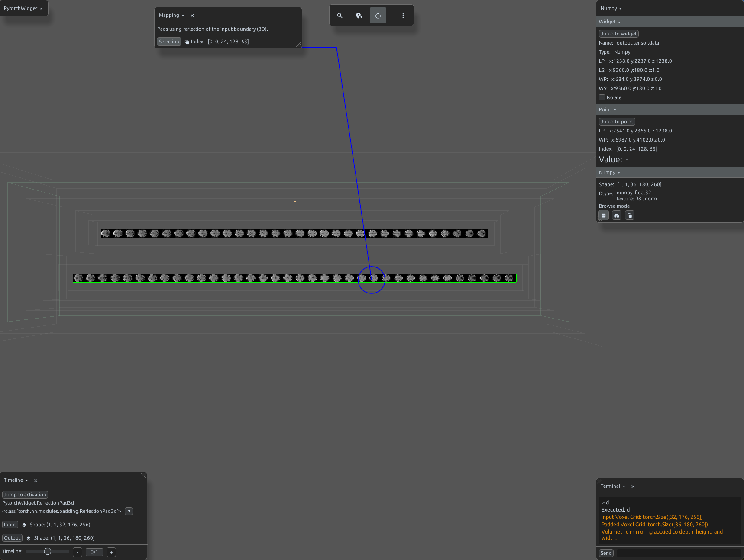Click the Value: - readout
This screenshot has height=560, width=744.
(x=614, y=159)
